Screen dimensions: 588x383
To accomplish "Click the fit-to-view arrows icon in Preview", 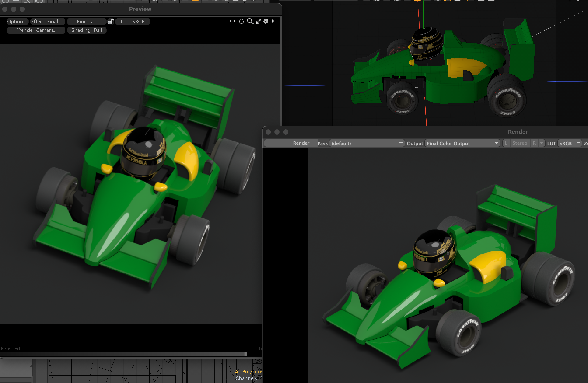I will click(259, 21).
